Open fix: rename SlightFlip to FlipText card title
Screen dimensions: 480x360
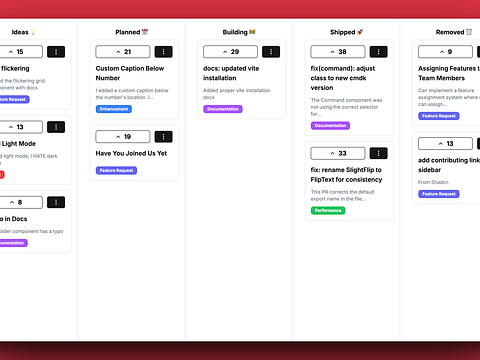tap(346, 175)
